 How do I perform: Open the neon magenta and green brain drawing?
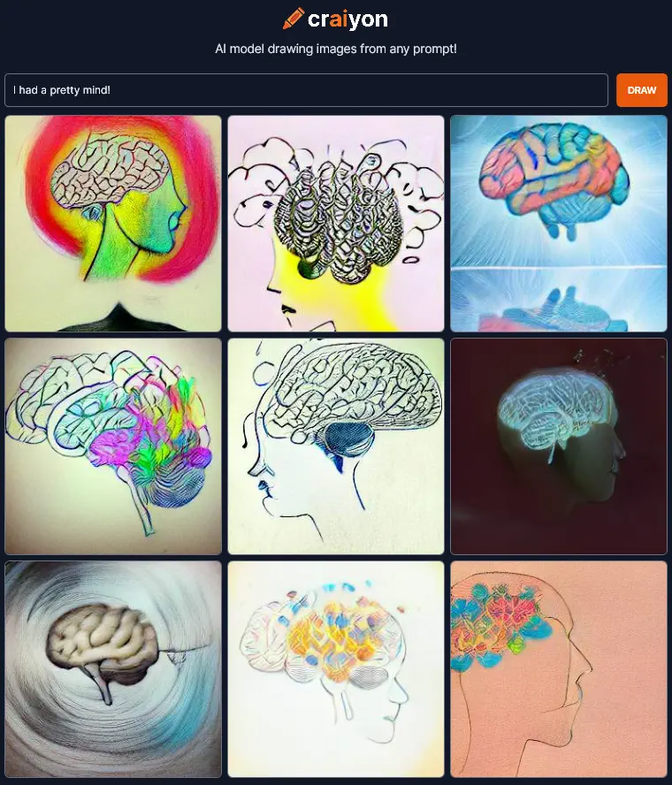tap(113, 446)
